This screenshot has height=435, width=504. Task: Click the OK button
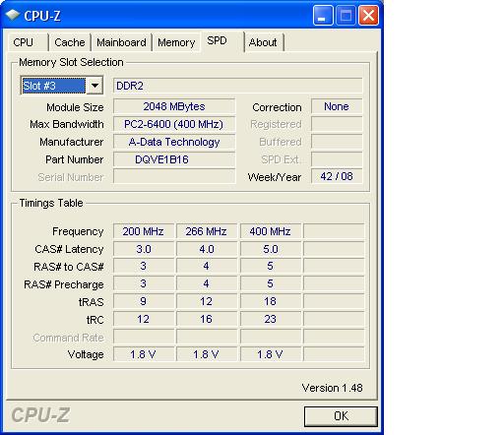(x=341, y=416)
